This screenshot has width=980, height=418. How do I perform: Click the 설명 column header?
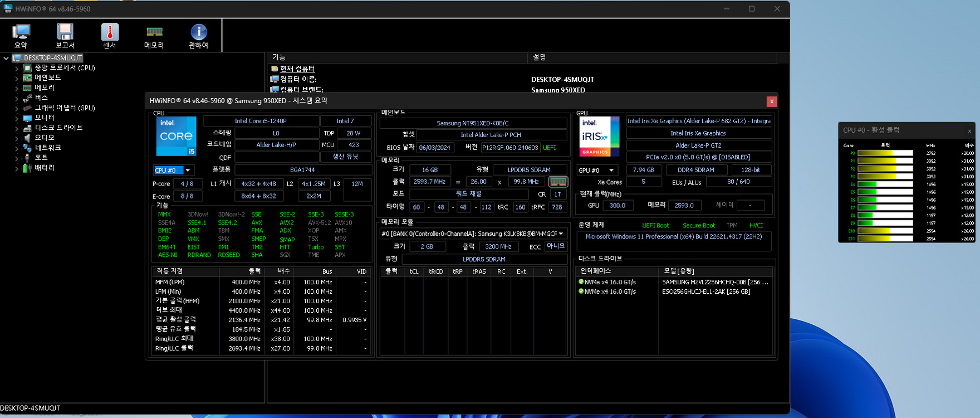(x=652, y=57)
